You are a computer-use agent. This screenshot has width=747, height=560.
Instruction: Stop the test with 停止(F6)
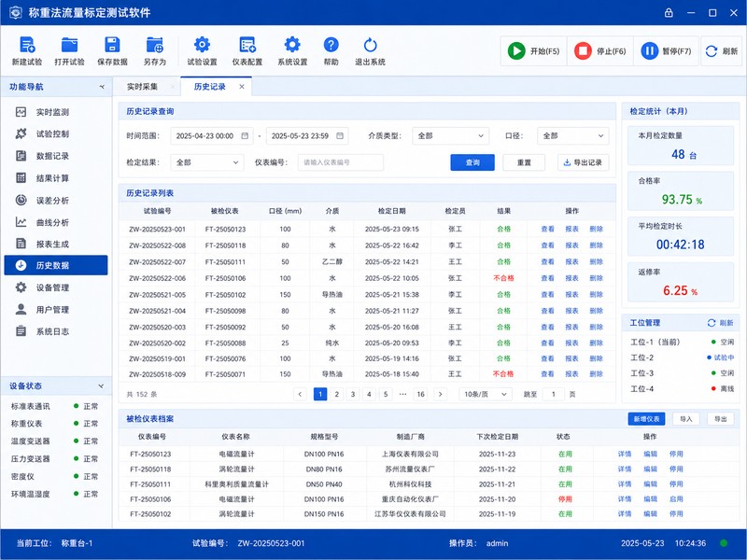coord(600,51)
